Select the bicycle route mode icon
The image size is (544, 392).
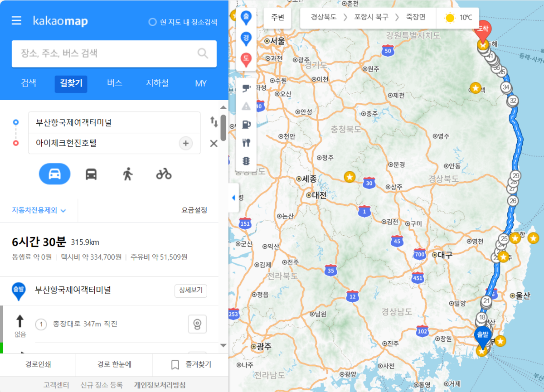click(164, 174)
